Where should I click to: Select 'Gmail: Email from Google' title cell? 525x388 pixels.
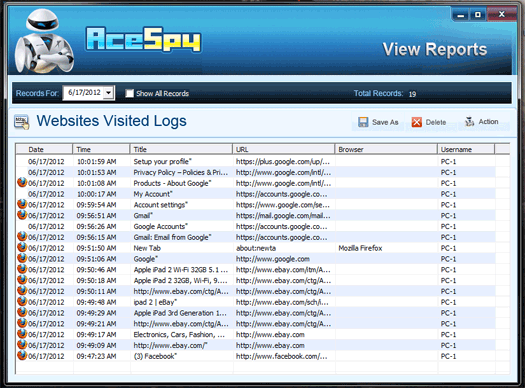click(172, 237)
